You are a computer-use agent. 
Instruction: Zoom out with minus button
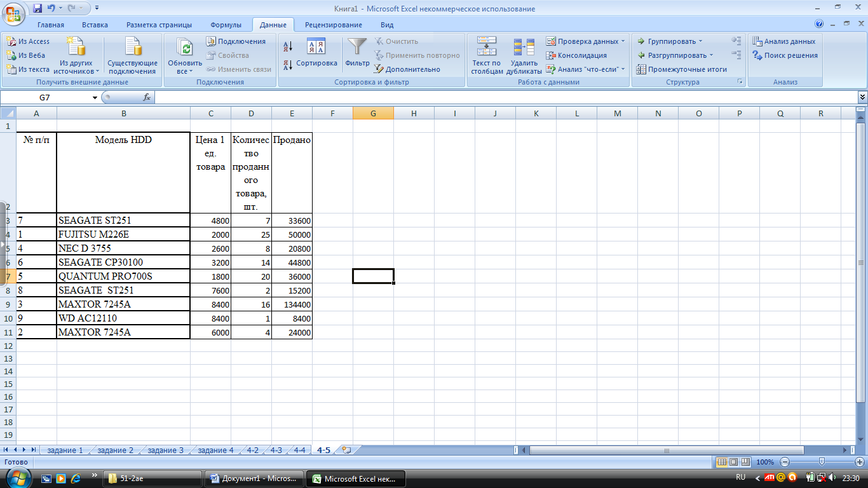coord(785,462)
